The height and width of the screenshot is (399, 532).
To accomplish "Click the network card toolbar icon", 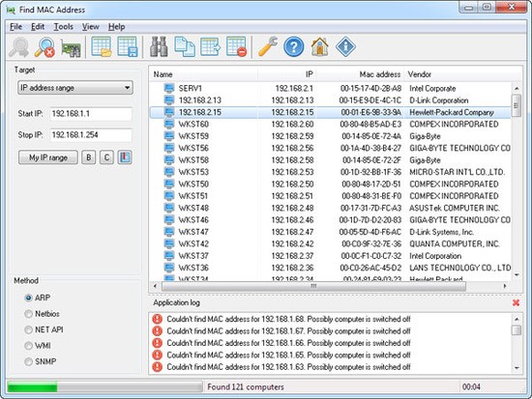I will [71, 47].
